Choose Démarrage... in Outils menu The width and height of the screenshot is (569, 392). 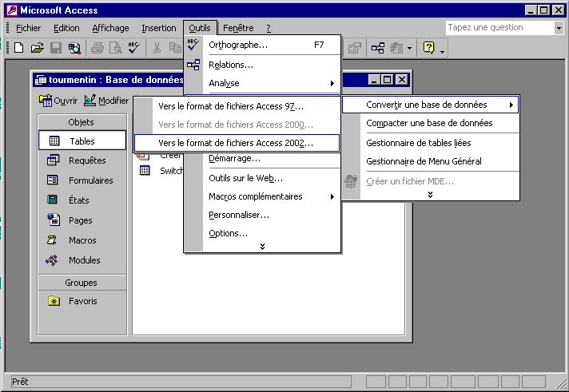click(263, 158)
